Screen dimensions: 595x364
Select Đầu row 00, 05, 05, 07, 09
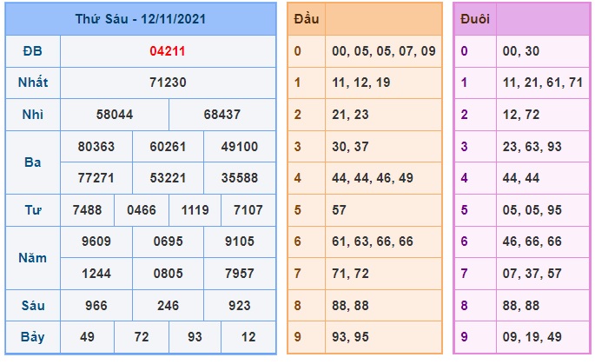pos(384,51)
